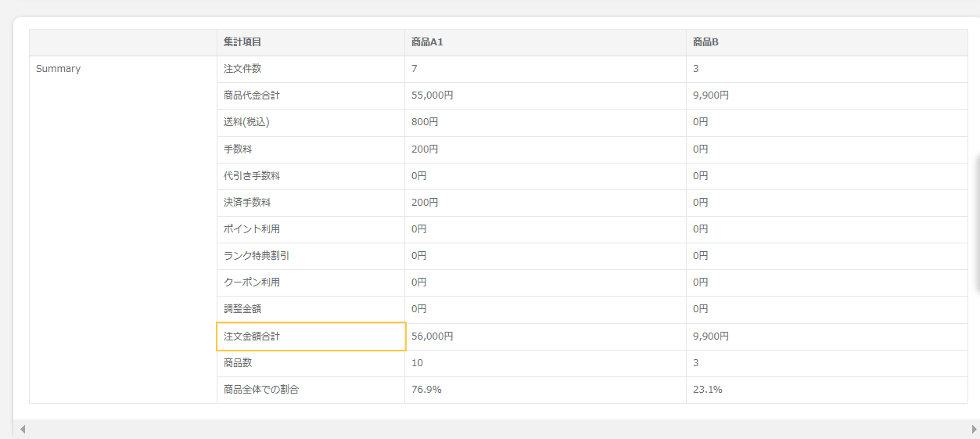Screen dimensions: 980x439
Task: Click the 注文件数 row label
Action: click(311, 69)
